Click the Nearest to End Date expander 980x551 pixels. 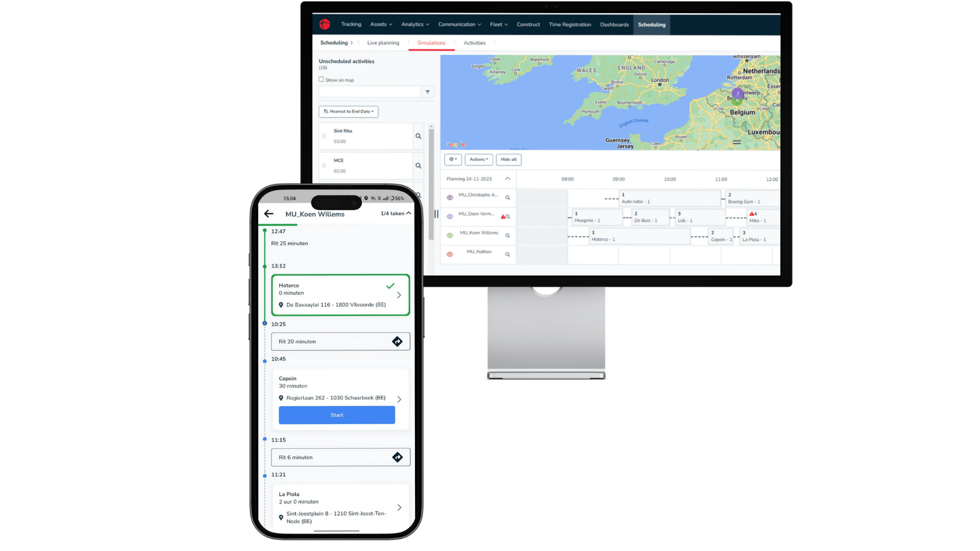(x=348, y=111)
